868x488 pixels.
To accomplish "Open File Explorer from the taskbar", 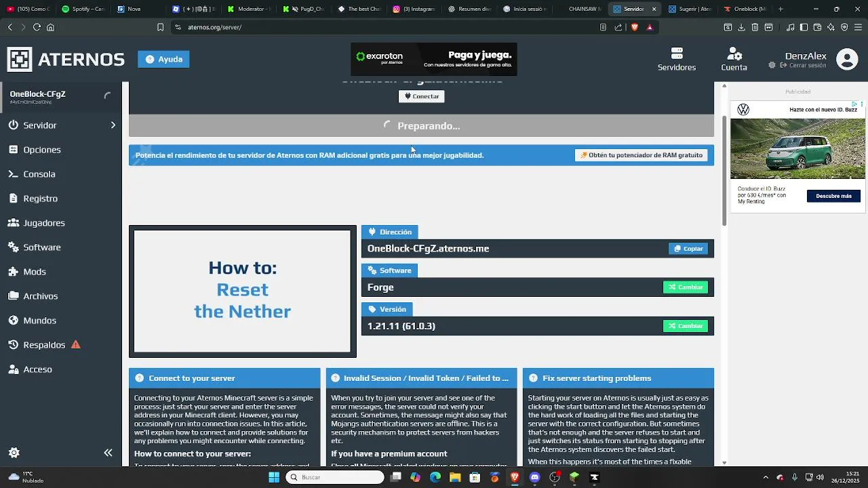I will (x=455, y=477).
